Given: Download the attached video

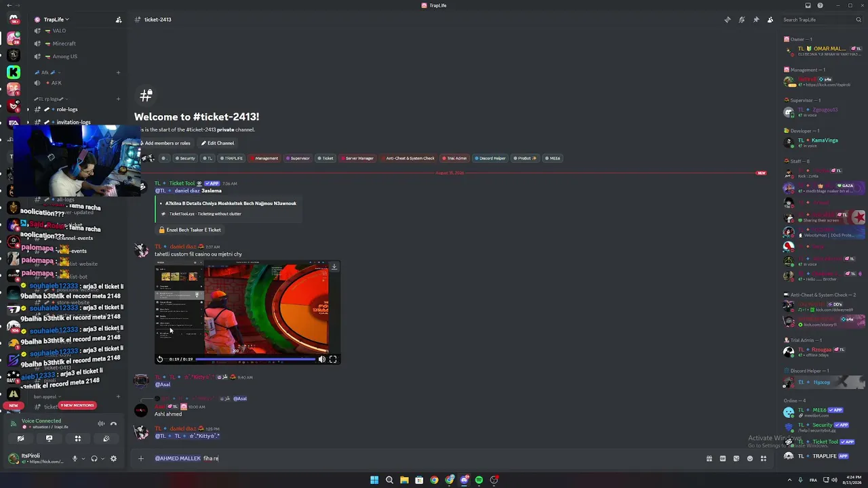Looking at the screenshot, I should click(334, 267).
